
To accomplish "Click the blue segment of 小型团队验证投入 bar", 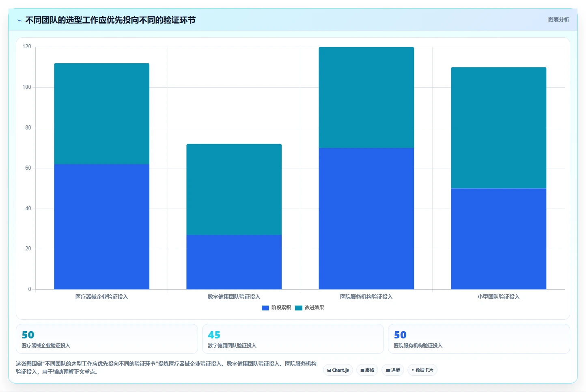I will coord(499,239).
